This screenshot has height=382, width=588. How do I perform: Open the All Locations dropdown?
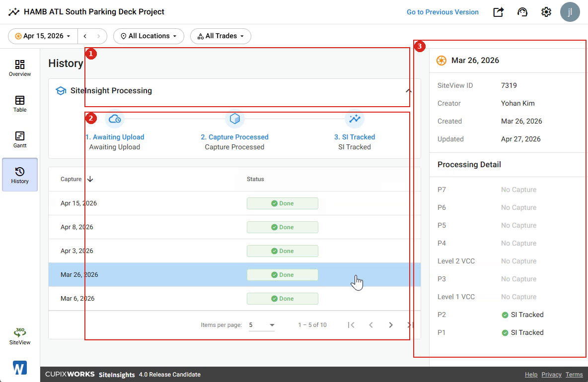[148, 36]
